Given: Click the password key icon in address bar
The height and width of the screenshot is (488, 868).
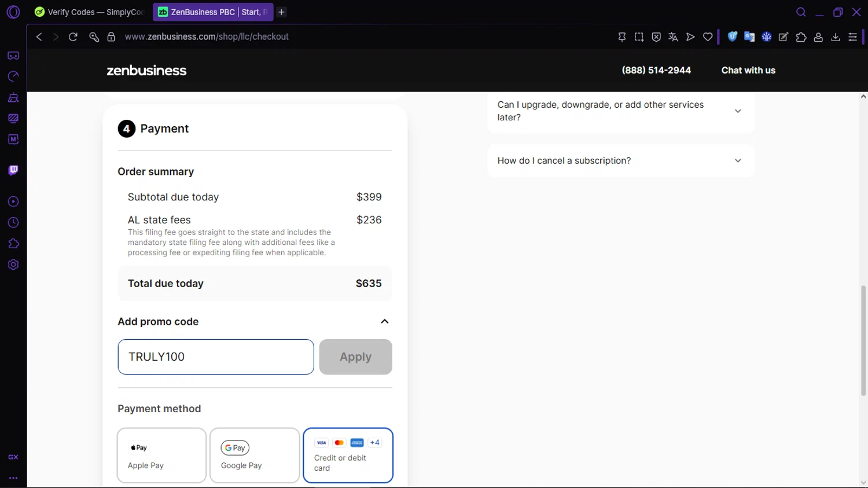Looking at the screenshot, I should click(94, 36).
